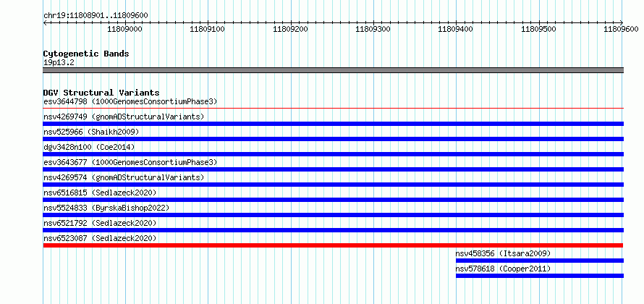This screenshot has height=304, width=644.
Task: Click the DGV Structural Variants track heading
Action: pos(101,93)
